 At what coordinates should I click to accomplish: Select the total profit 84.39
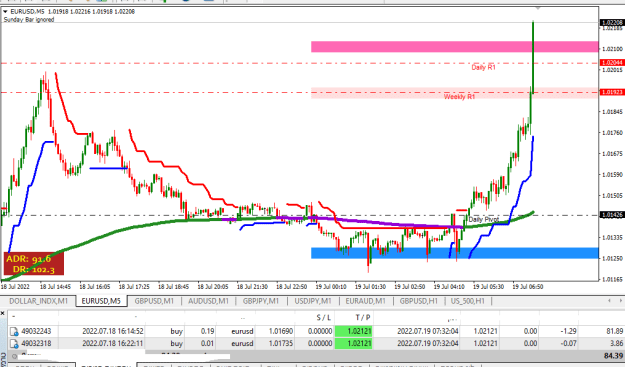pyautogui.click(x=613, y=356)
